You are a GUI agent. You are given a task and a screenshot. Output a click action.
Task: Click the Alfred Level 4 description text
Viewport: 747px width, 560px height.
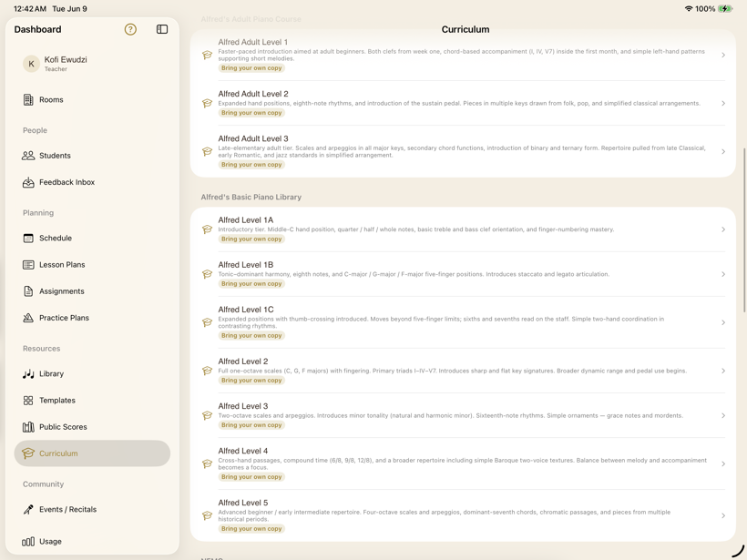(x=462, y=463)
